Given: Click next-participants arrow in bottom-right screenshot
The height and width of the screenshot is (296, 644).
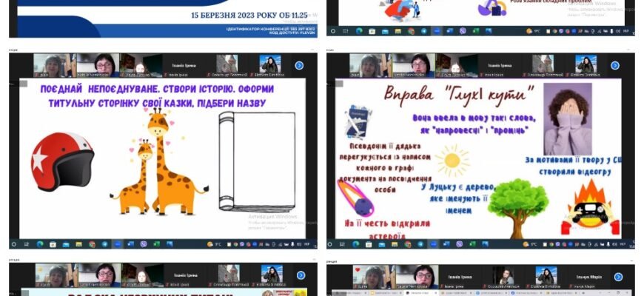Looking at the screenshot, I should (618, 277).
